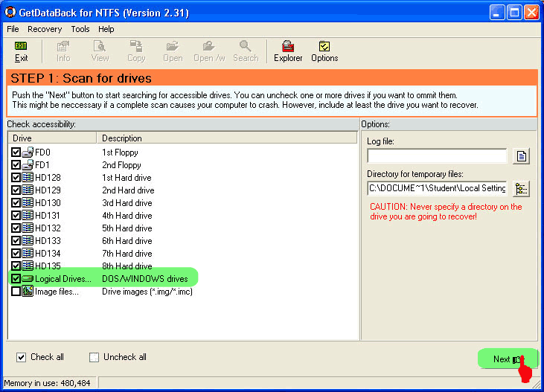This screenshot has height=392, width=544.
Task: Select the '1st Floppy' description text
Action: click(x=120, y=152)
